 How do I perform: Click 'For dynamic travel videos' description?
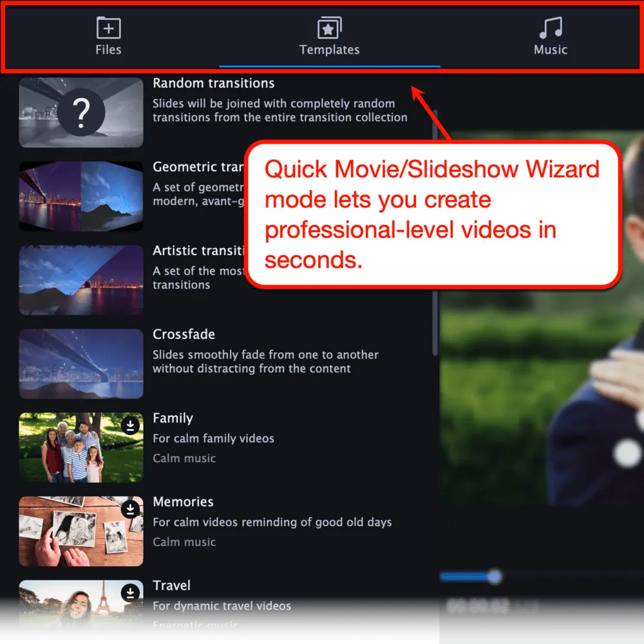(x=222, y=606)
